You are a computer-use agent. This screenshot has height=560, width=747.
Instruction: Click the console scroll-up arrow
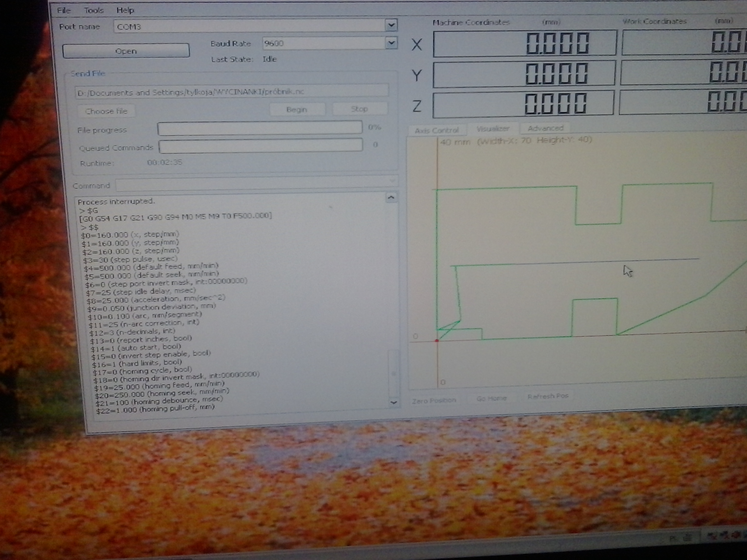[x=391, y=198]
